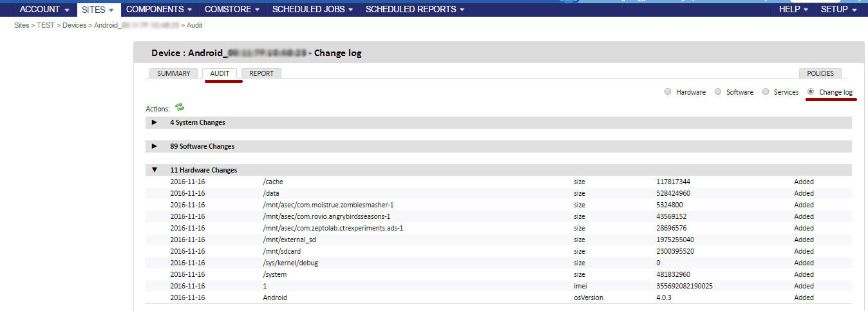Select the Change log radio button

811,92
